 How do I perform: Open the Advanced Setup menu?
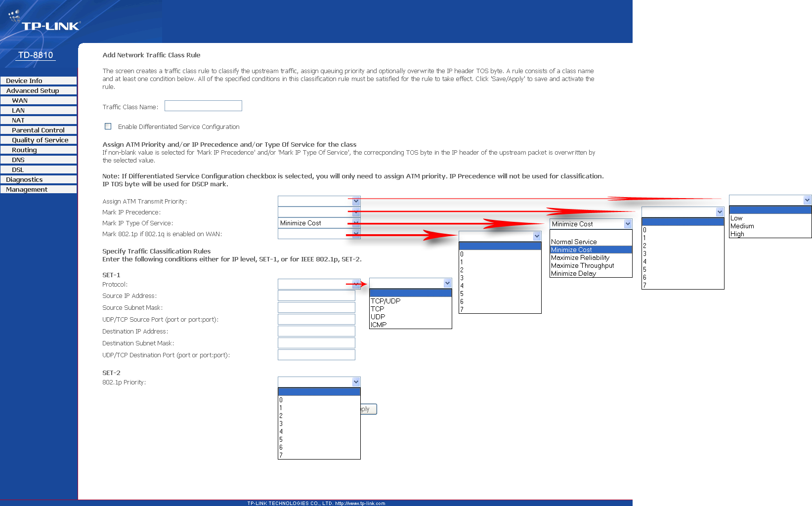coord(39,90)
